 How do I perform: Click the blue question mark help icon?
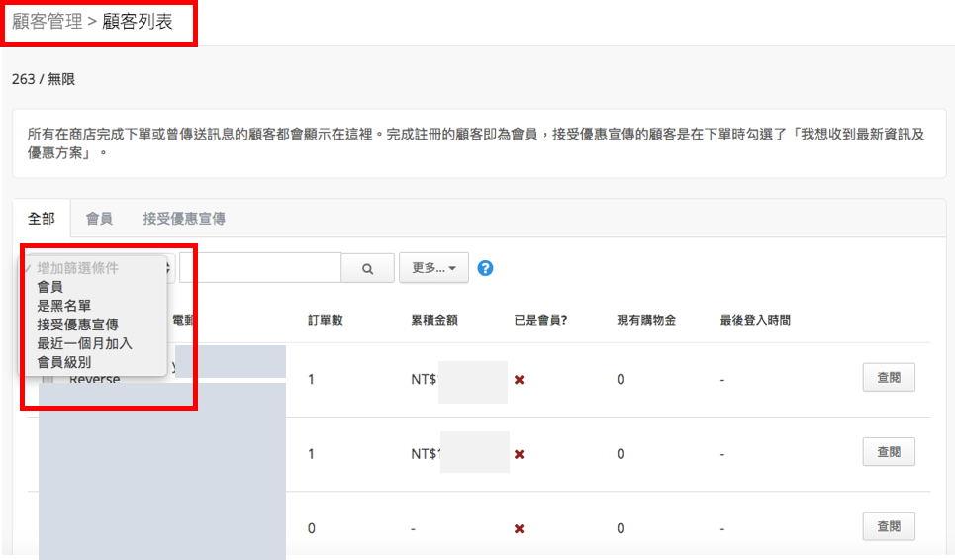click(x=485, y=268)
